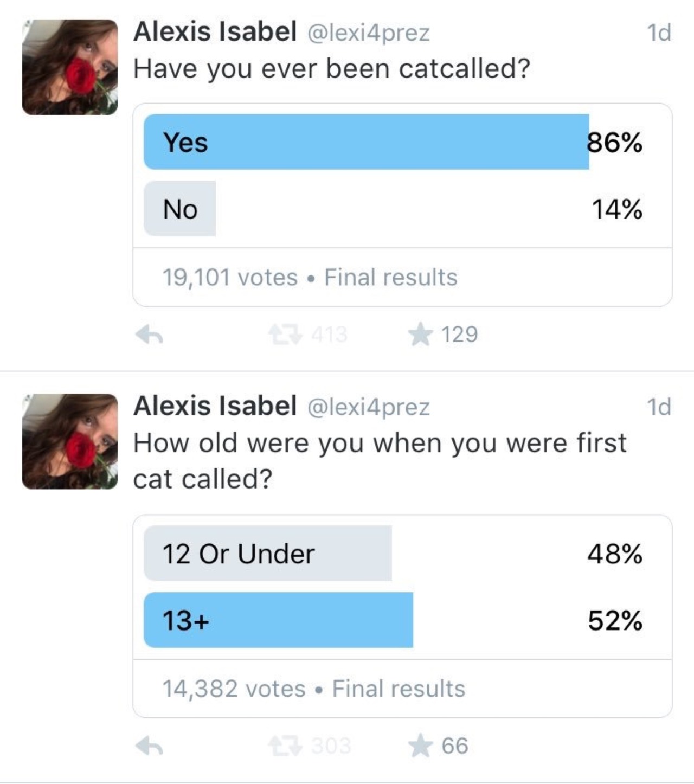The height and width of the screenshot is (784, 694).
Task: Open the avatar on the catcalled poll tweet
Action: (x=69, y=67)
